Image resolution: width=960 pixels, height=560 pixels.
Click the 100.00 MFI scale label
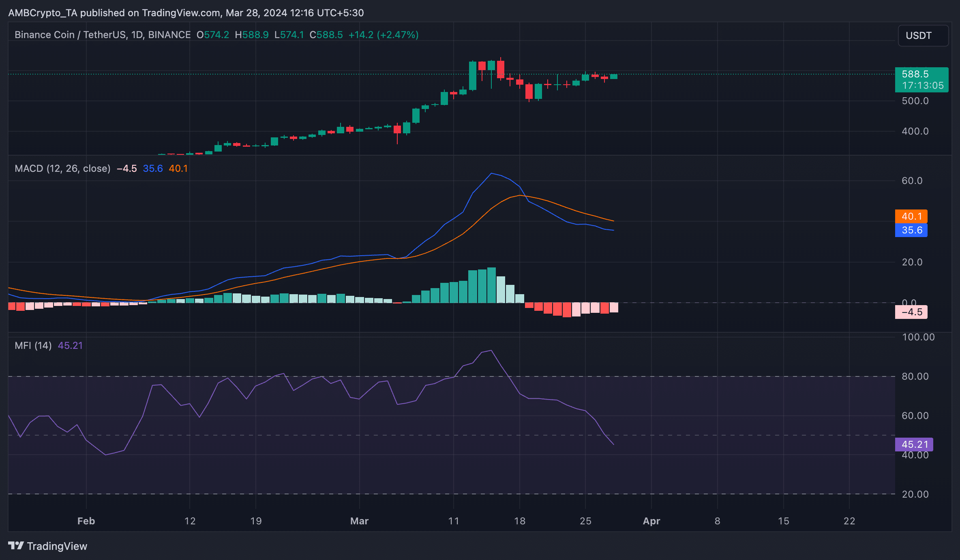click(918, 337)
